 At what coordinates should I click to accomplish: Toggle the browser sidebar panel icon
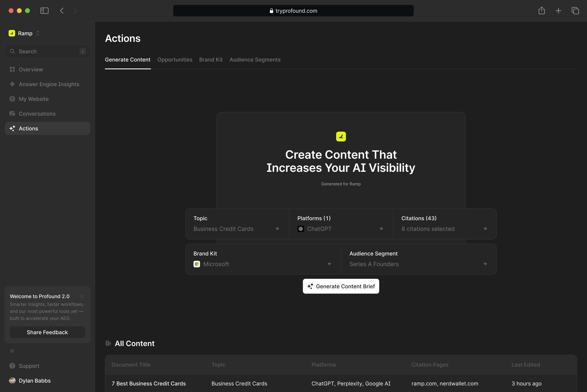click(44, 11)
